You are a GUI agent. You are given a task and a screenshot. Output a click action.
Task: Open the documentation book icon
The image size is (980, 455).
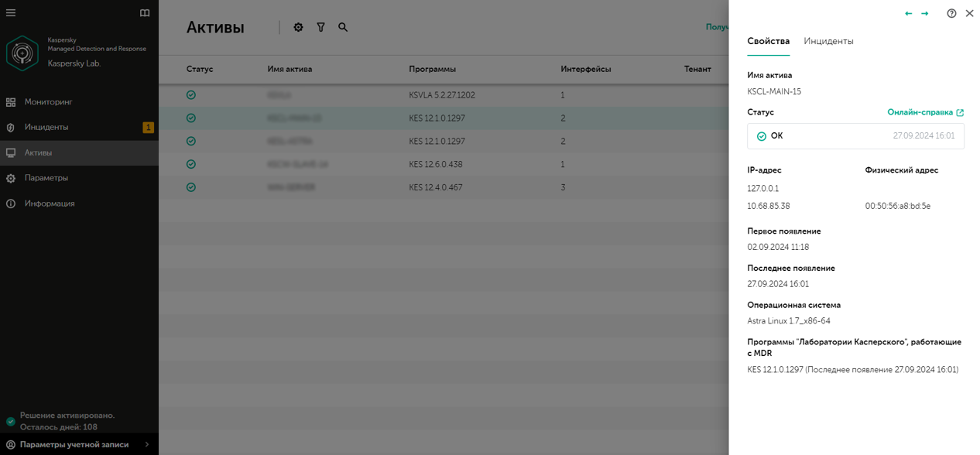(145, 13)
